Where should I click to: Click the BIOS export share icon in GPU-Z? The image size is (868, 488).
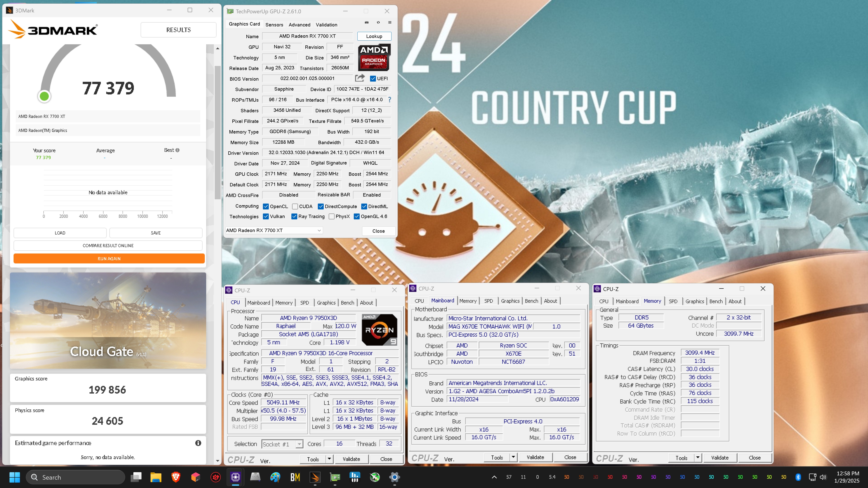pos(360,78)
